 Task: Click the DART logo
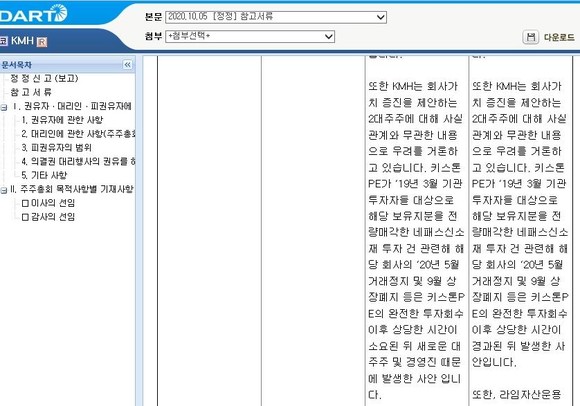tap(33, 14)
